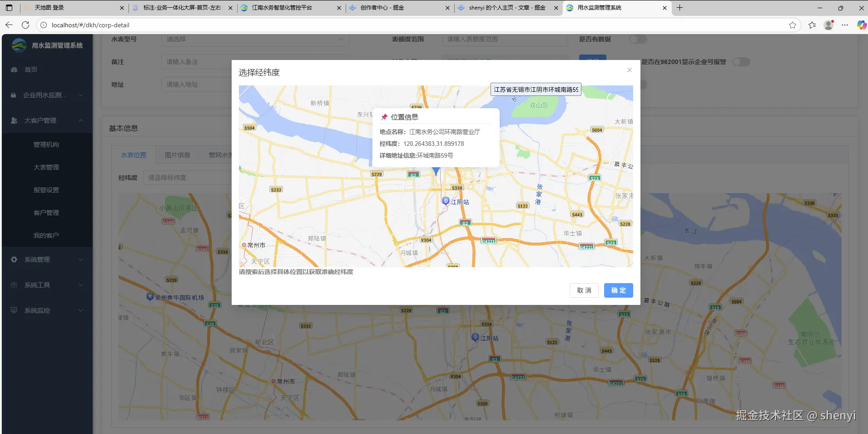
Task: Click the 江南水务公司环城南路营业厅 place name
Action: point(444,132)
